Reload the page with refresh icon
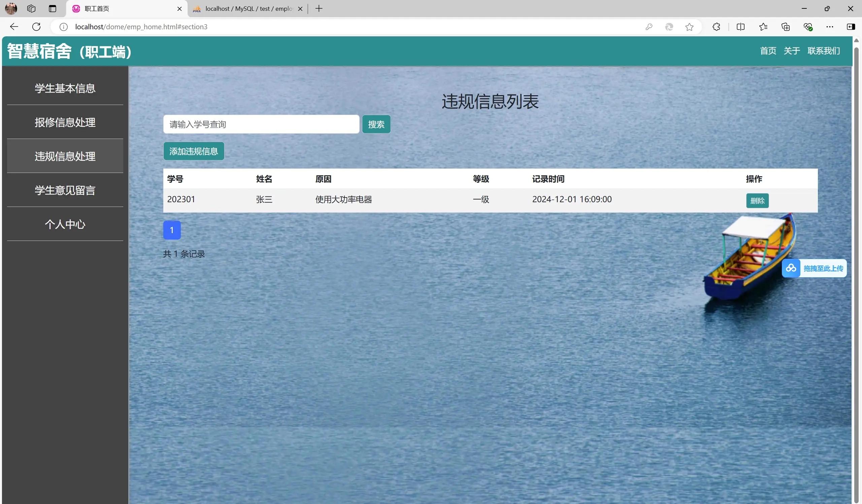 tap(36, 27)
